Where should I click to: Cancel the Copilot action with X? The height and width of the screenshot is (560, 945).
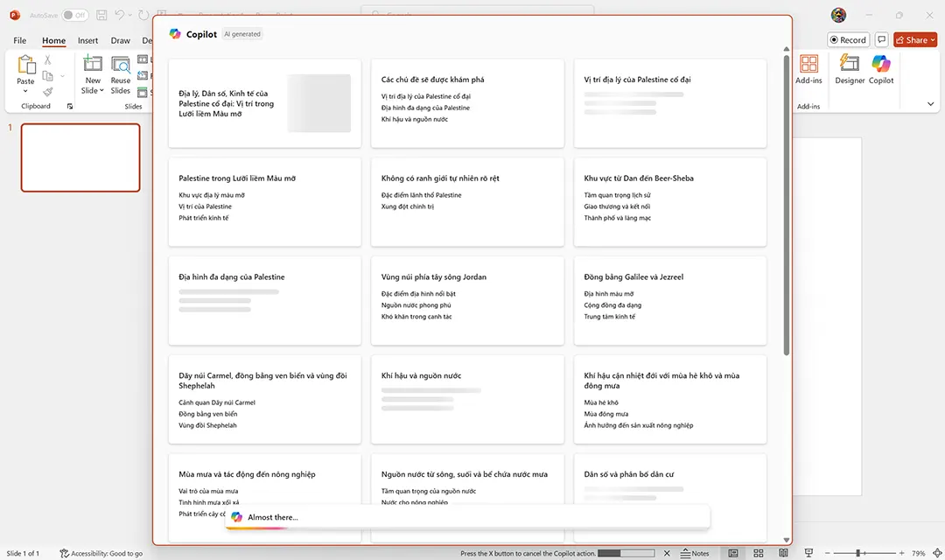(667, 553)
